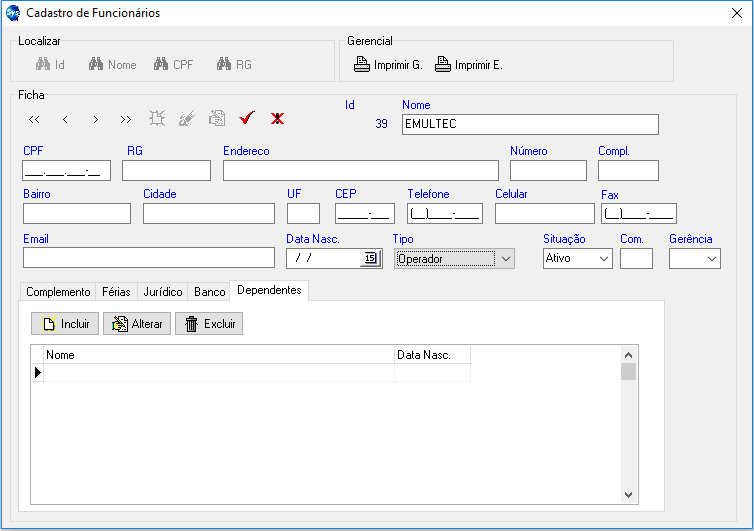The width and height of the screenshot is (754, 531).
Task: Open the Data Nasc. calendar picker icon
Action: (x=370, y=258)
